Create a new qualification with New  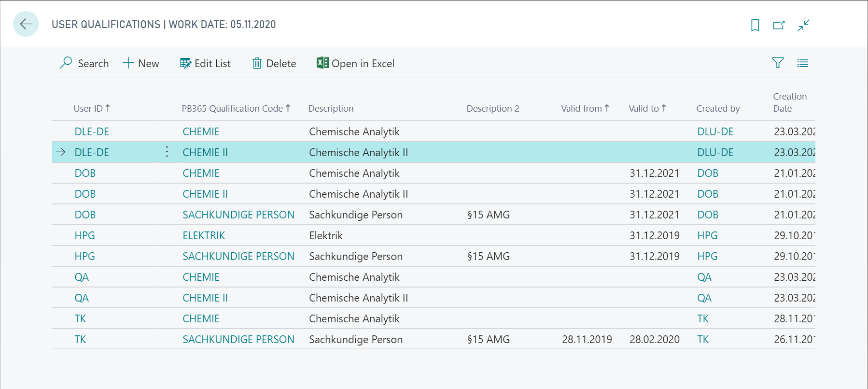tap(141, 63)
